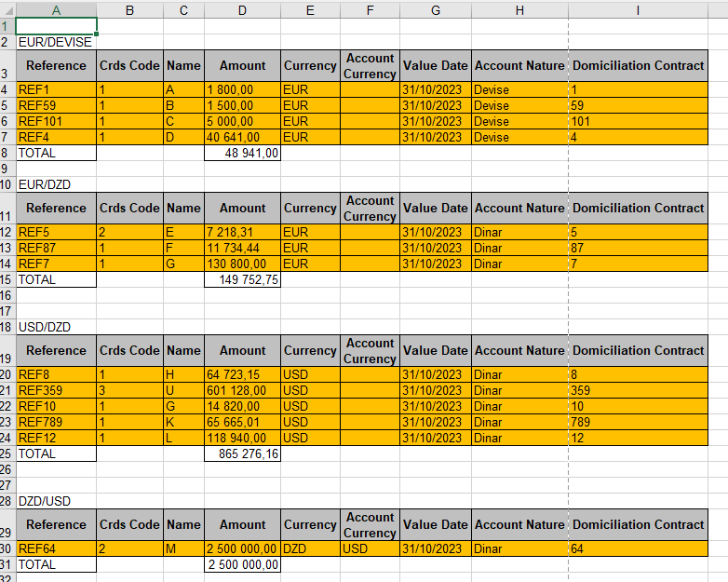Click amount 65 665,01

242,422
